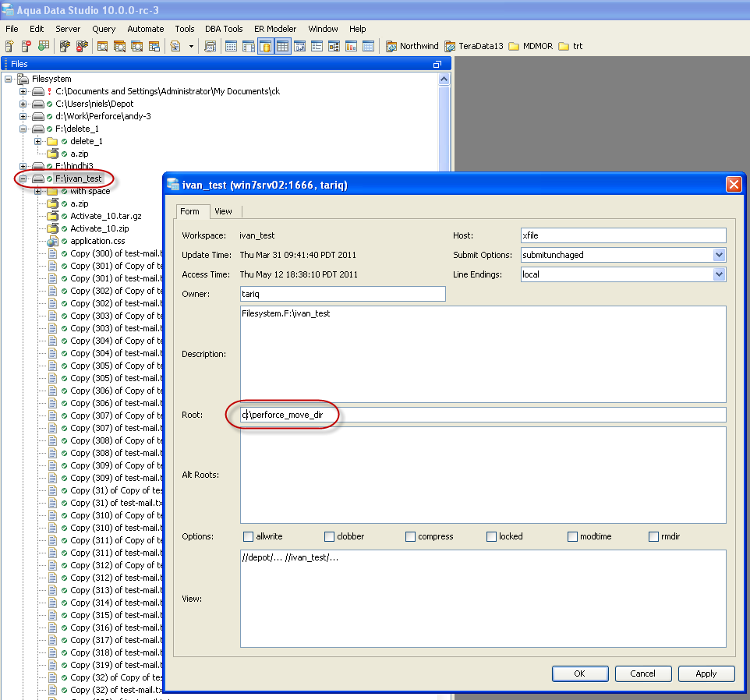The width and height of the screenshot is (750, 700).
Task: Click the disconnect server icon with red badge
Action: [x=82, y=46]
